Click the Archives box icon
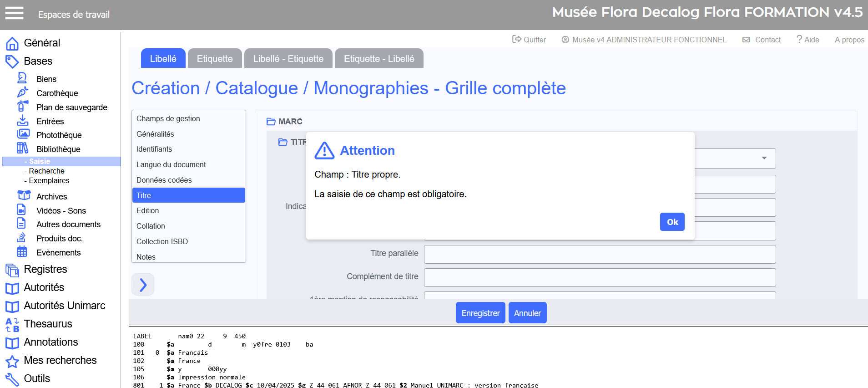The image size is (868, 388). point(23,196)
